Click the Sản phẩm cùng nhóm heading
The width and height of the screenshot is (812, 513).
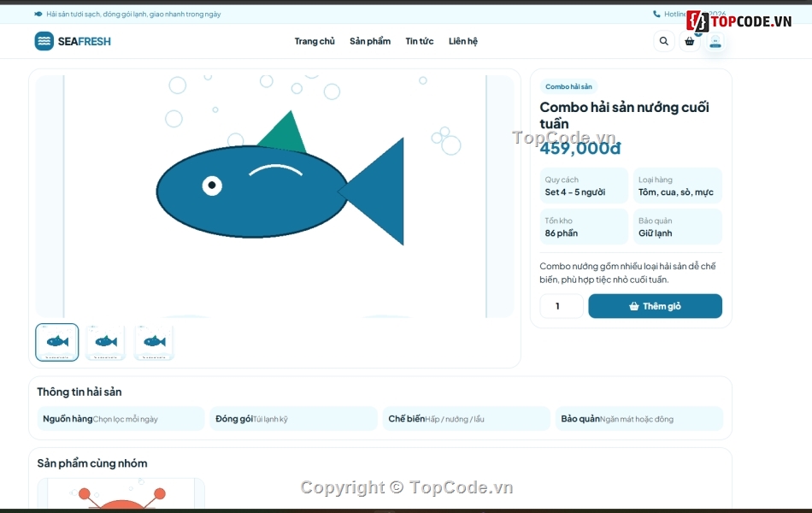pos(92,463)
